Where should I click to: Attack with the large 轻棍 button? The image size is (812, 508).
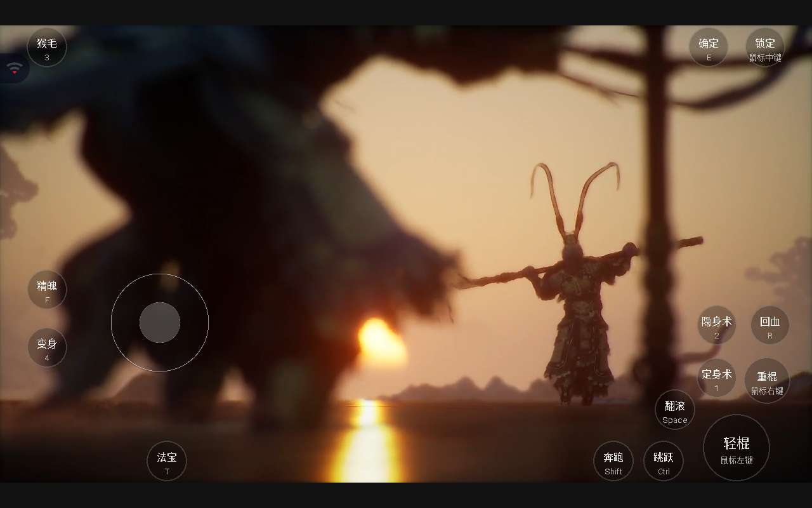[x=737, y=448]
